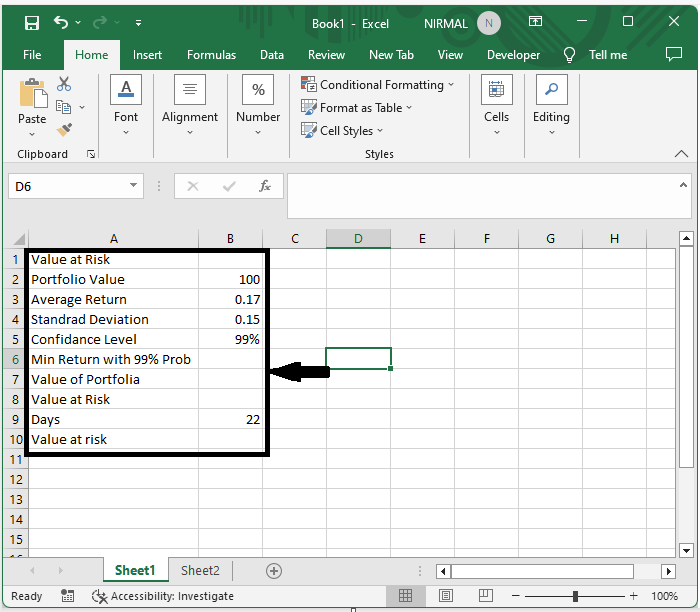Switch to the Sheet2 tab
Screen dimensions: 700x612
pos(200,570)
